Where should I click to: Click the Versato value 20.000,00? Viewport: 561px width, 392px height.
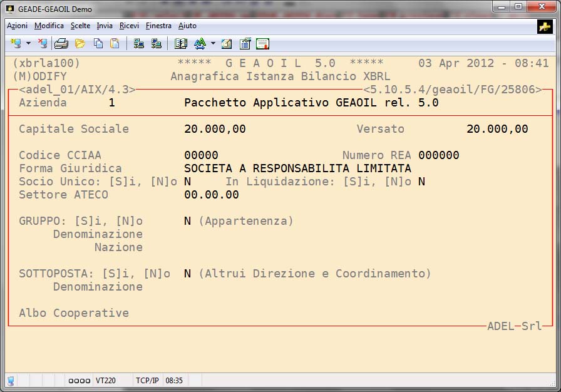click(x=497, y=129)
